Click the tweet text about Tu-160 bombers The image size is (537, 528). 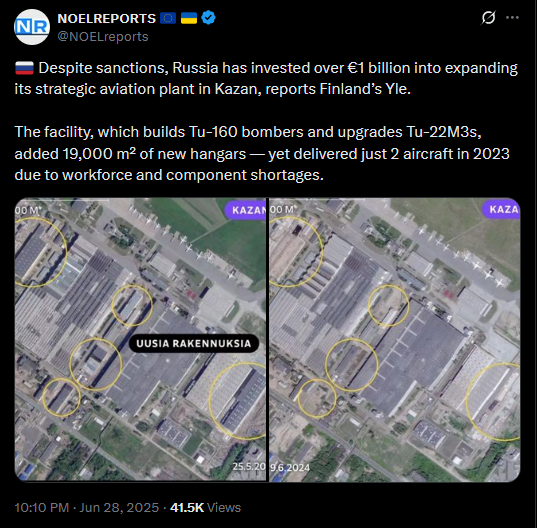(x=262, y=153)
